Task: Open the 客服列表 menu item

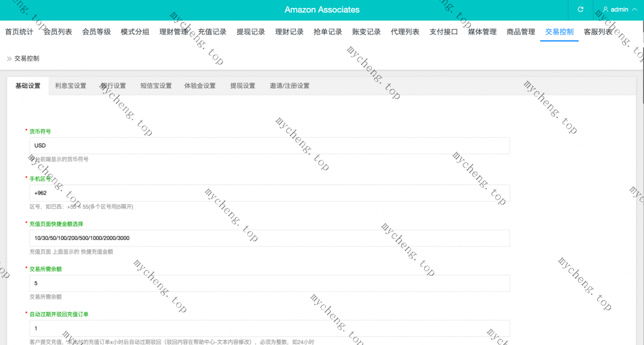Action: 598,32
